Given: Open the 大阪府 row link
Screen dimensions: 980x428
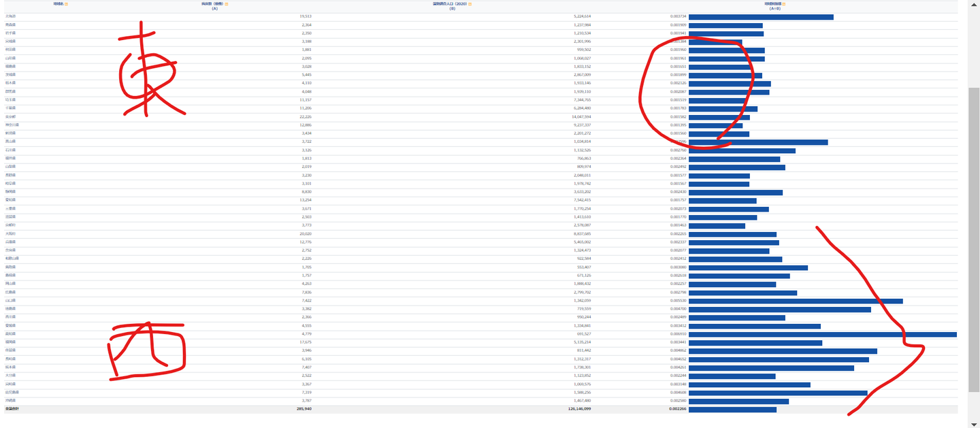Looking at the screenshot, I should pos(10,234).
